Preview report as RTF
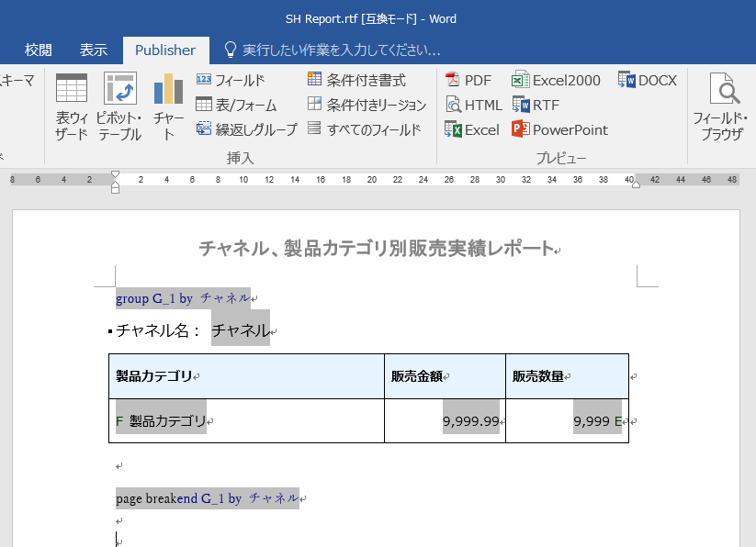The image size is (756, 547). click(536, 105)
